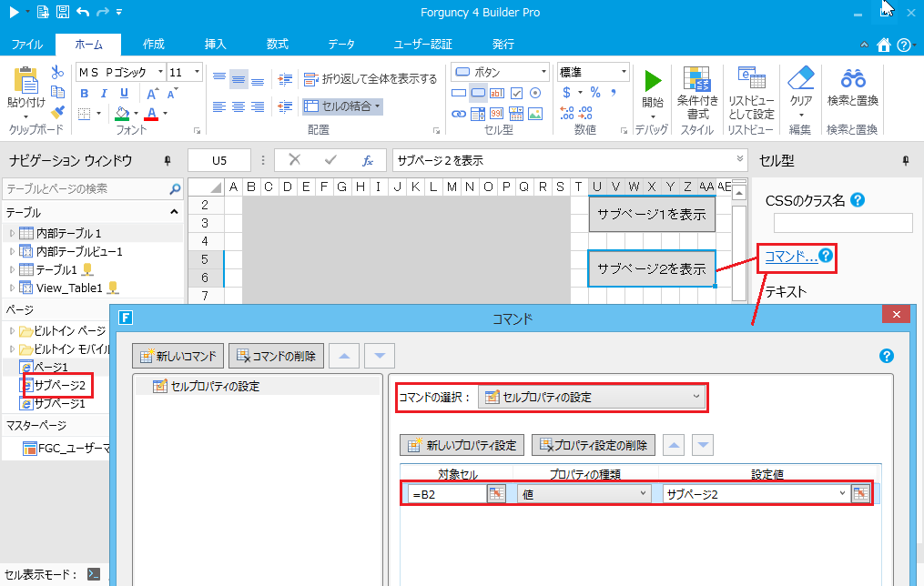Click the 新しいコマンド button
The height and width of the screenshot is (586, 924).
tap(178, 356)
